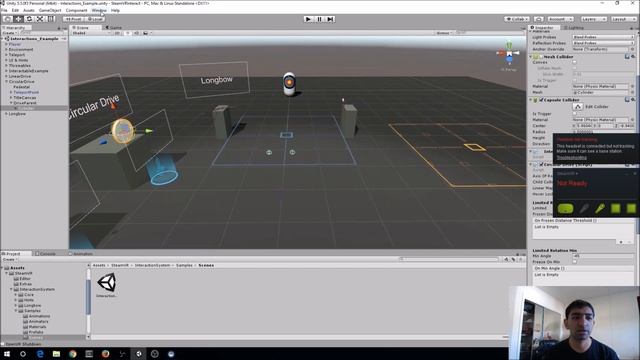This screenshot has height=360, width=640.
Task: Open the Shaded draw mode dropdown
Action: (x=91, y=33)
